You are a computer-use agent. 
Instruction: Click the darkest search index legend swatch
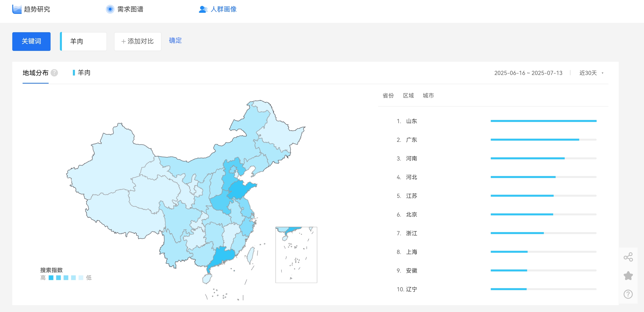pos(51,277)
